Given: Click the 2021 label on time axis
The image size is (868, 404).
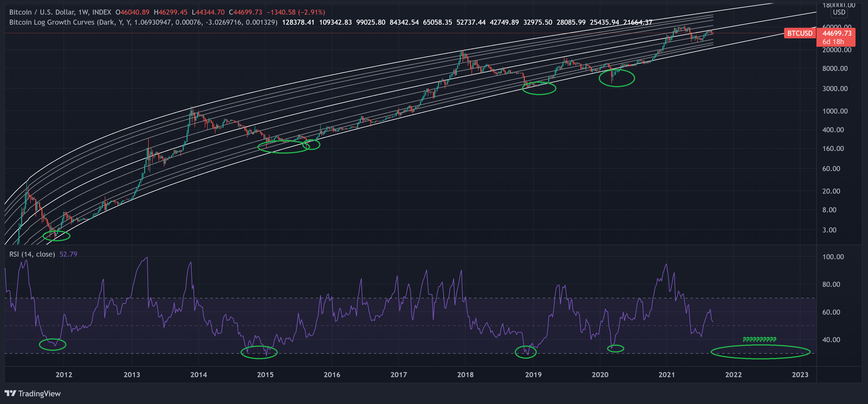Looking at the screenshot, I should [667, 375].
